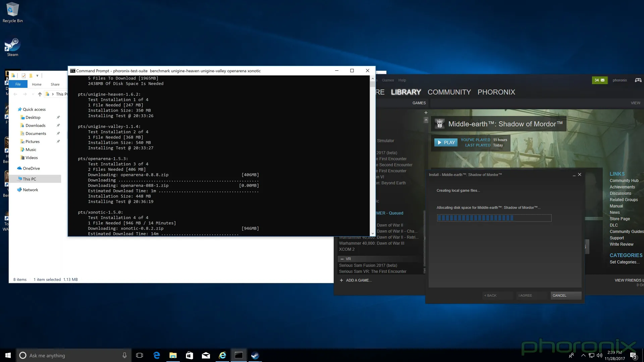Open Steam Help menu
644x362 pixels.
tap(402, 80)
